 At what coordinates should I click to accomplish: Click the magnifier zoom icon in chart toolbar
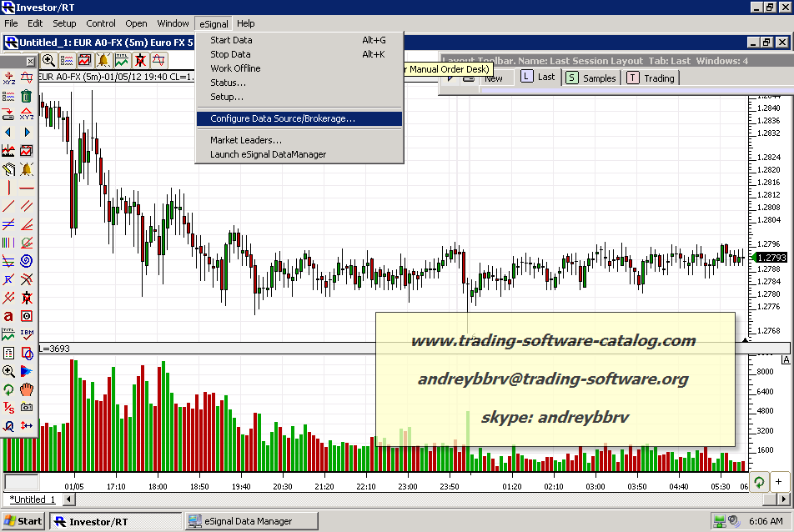coord(48,60)
